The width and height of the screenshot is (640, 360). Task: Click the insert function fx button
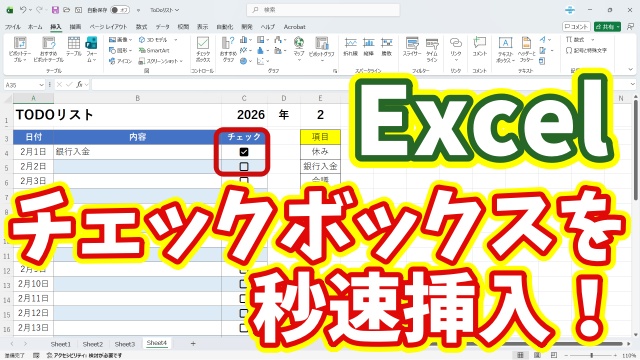79,84
